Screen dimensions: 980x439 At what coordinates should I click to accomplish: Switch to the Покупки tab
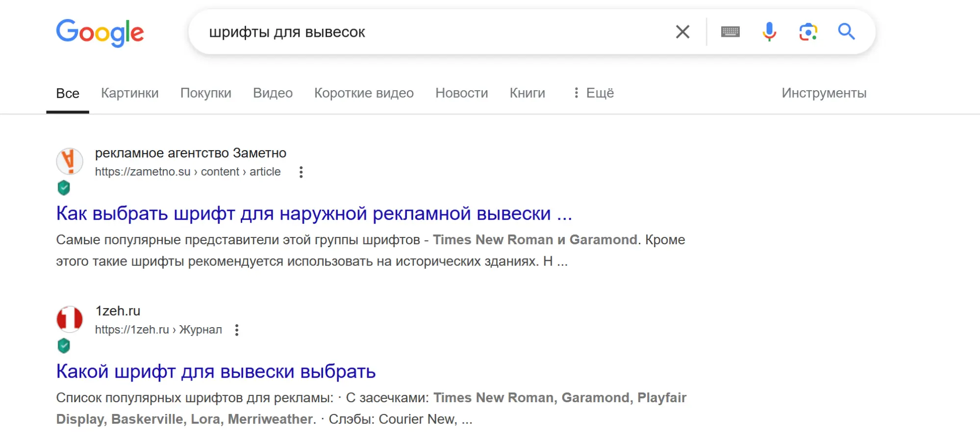(206, 93)
